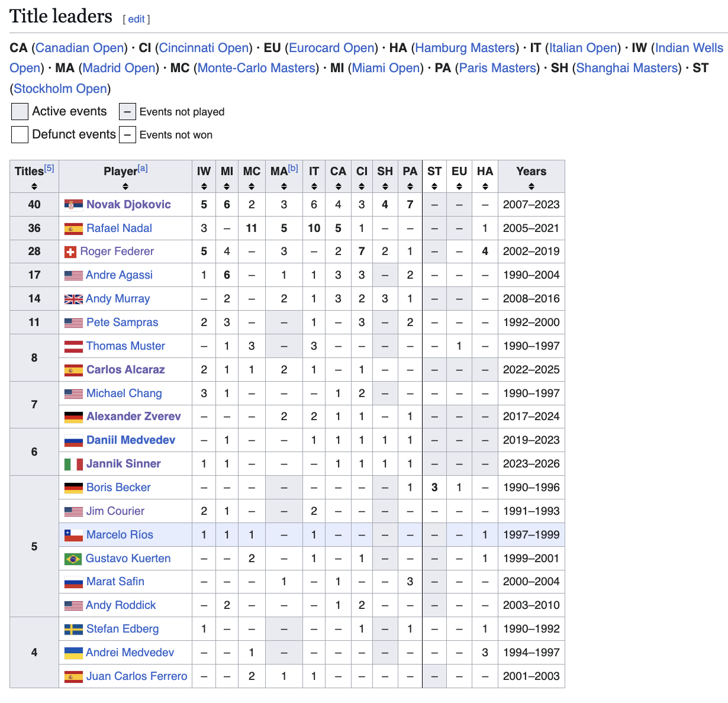This screenshot has height=703, width=728.
Task: Click Spain flag icon beside Carlos Alcaraz
Action: 73,370
